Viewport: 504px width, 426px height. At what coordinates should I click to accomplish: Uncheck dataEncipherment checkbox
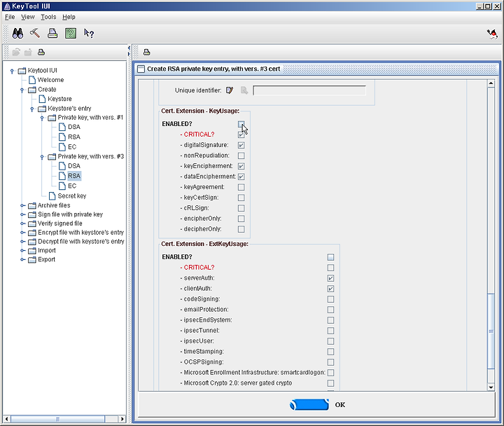coord(241,177)
